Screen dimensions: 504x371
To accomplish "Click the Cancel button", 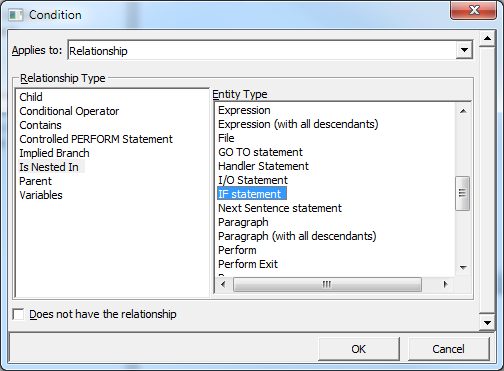I will click(x=448, y=349).
